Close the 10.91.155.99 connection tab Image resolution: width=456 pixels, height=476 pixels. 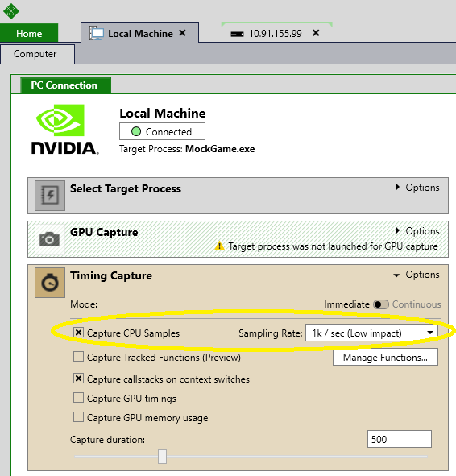(316, 33)
